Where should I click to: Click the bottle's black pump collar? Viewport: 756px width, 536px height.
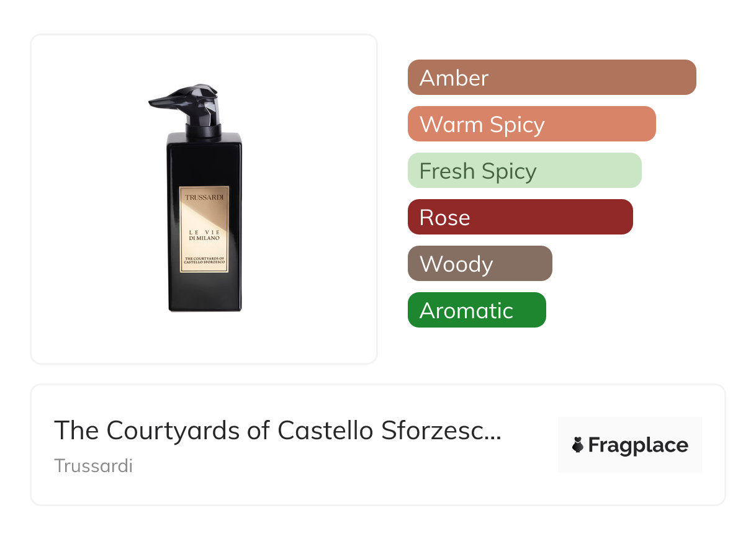point(204,130)
